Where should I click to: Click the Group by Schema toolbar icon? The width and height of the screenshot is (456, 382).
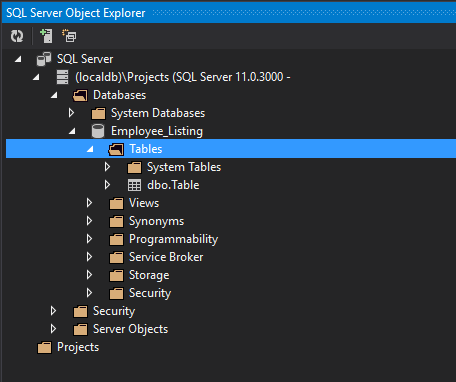pos(69,36)
